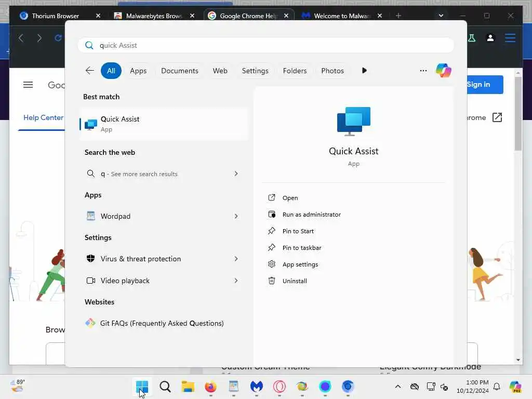Switch to the Documents filter tab

[x=179, y=71]
